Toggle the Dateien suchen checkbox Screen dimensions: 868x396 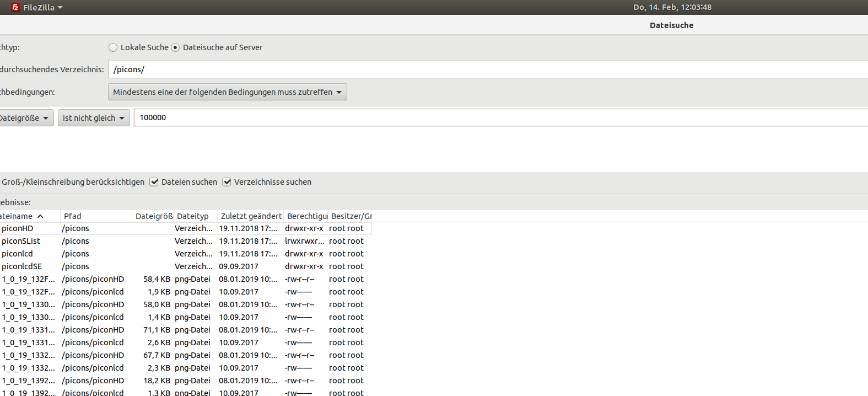pyautogui.click(x=154, y=182)
